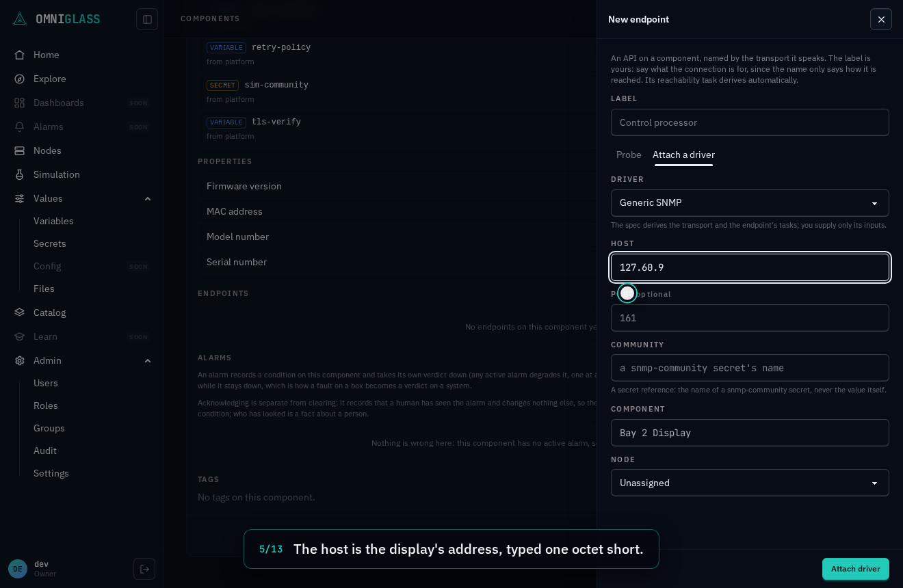This screenshot has height=588, width=903.
Task: Select the tls-verify variable row
Action: (x=398, y=129)
